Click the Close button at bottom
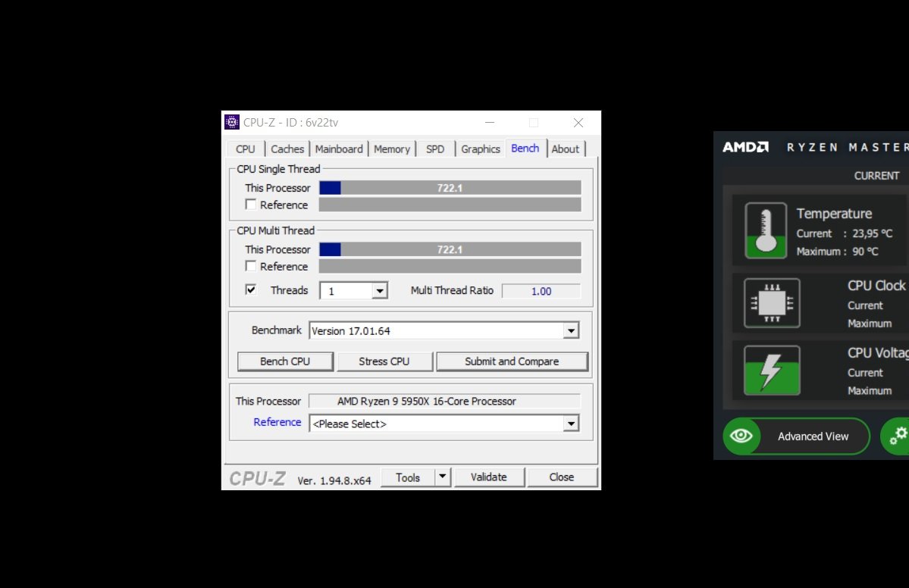Image resolution: width=909 pixels, height=588 pixels. pyautogui.click(x=562, y=477)
